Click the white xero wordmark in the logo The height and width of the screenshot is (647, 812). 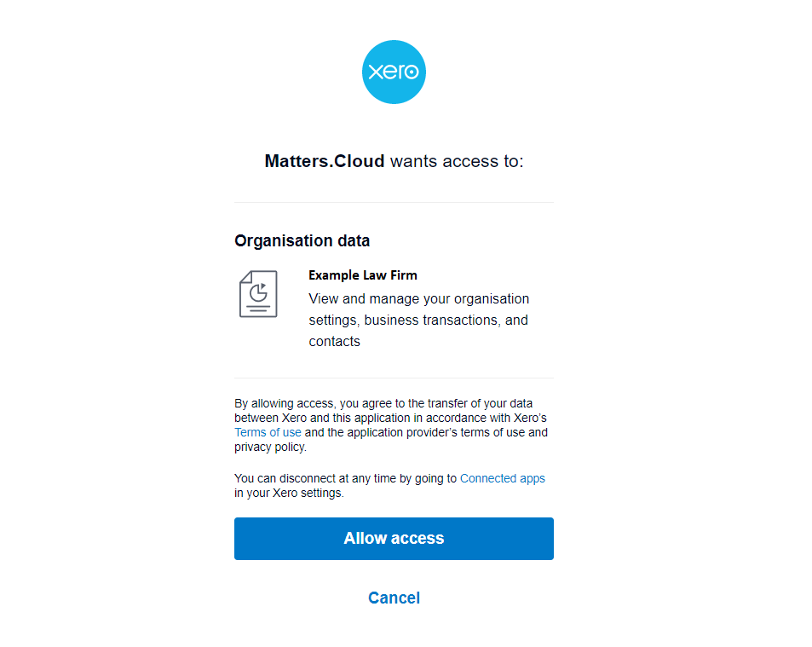(x=394, y=72)
